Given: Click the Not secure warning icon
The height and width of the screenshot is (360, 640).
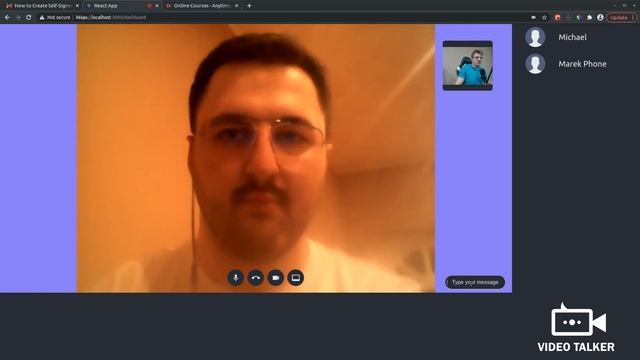Looking at the screenshot, I should [x=42, y=18].
